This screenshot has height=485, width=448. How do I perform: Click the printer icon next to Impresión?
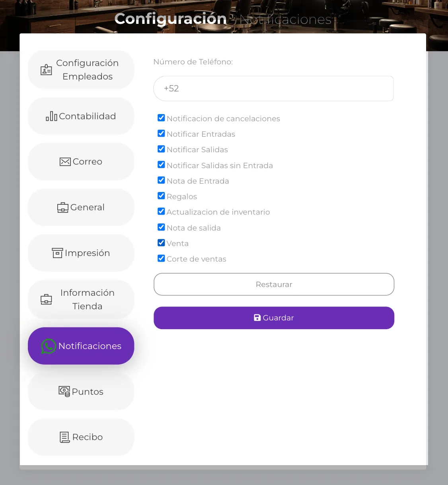(x=57, y=253)
